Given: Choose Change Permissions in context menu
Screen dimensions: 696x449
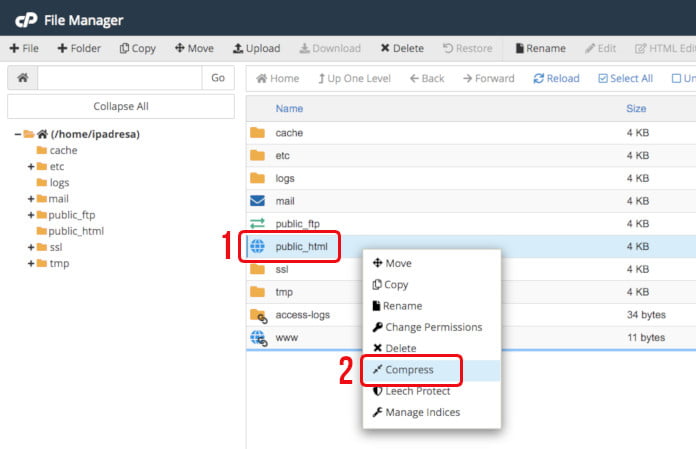Looking at the screenshot, I should 427,327.
